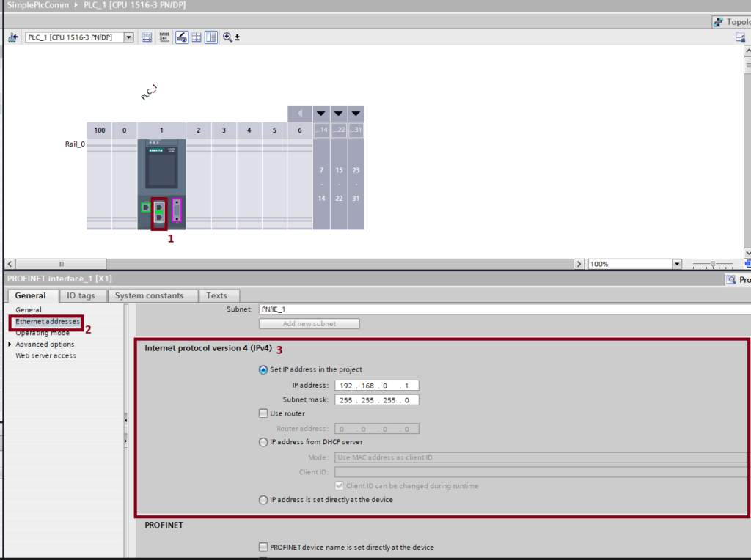Select the green-outlined Ethernet port on CPU

click(145, 207)
